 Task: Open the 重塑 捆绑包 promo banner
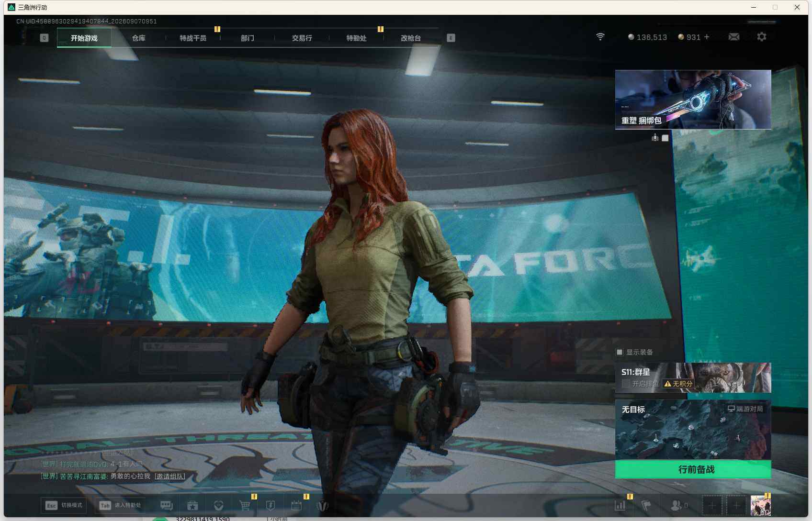[x=693, y=100]
